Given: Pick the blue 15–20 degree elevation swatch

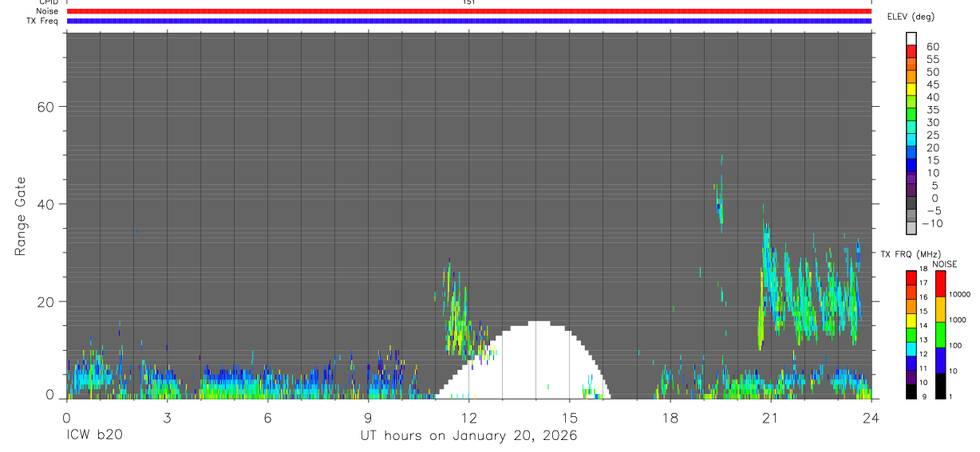Looking at the screenshot, I should (x=911, y=152).
